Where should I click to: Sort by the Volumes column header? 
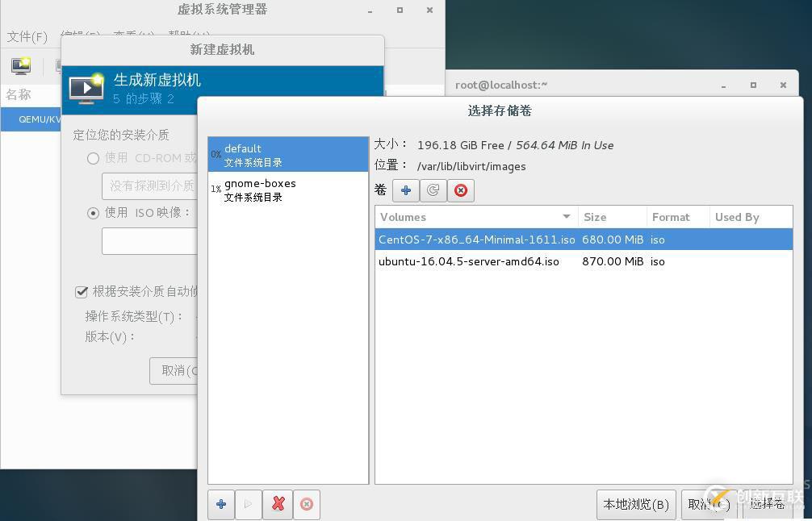(476, 217)
